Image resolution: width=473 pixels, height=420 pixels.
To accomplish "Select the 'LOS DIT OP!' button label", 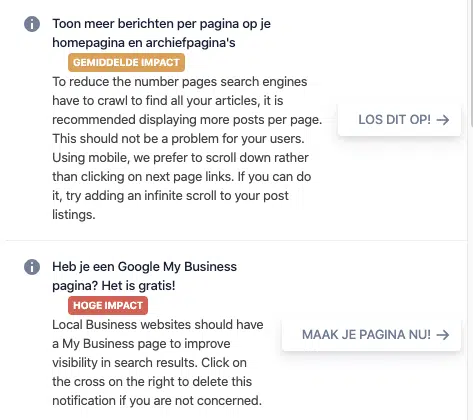I will point(394,120).
